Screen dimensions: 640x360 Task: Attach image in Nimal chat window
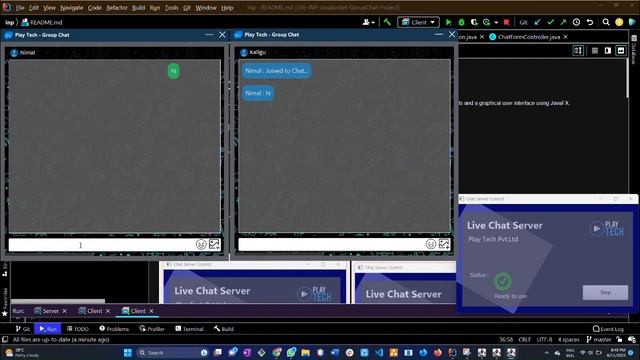[x=214, y=244]
